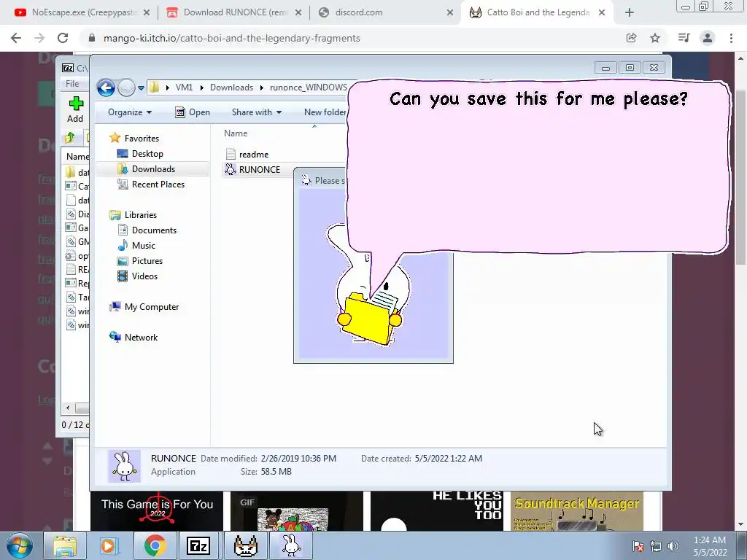This screenshot has width=747, height=560.
Task: Switch to the Download RUNONCE tab
Action: tap(233, 12)
